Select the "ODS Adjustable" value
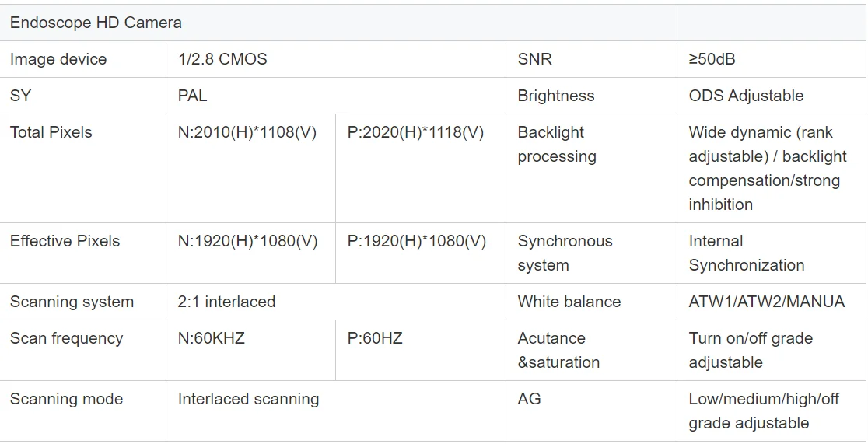 (x=746, y=96)
